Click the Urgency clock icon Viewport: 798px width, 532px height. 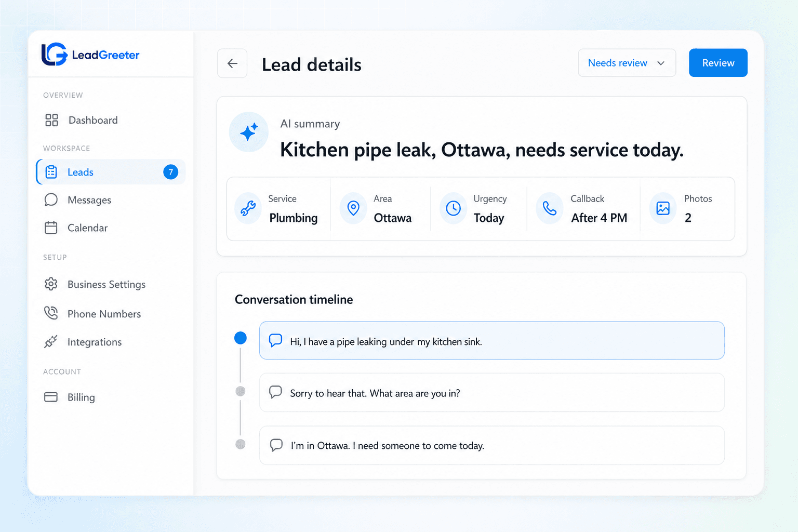click(454, 208)
